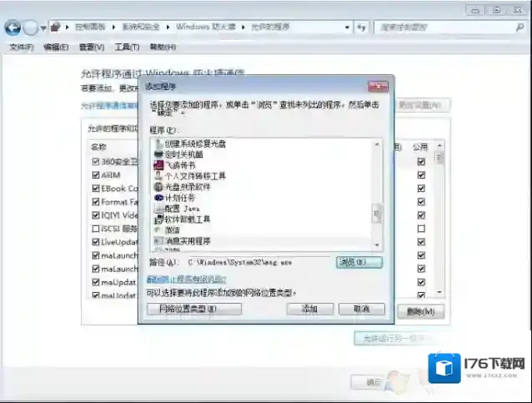Screen dimensions: 532x403
Task: Click the 控制面板 breadcrumb
Action: 90,28
